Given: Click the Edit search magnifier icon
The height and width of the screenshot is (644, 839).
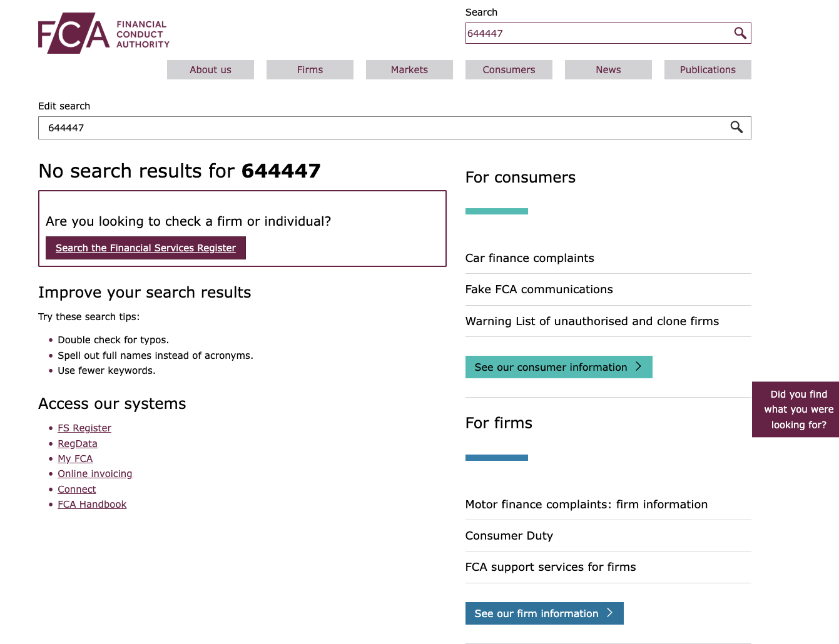Looking at the screenshot, I should point(736,128).
